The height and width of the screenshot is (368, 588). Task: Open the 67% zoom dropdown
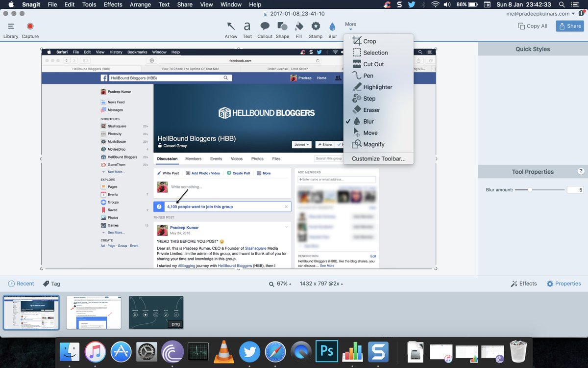280,284
